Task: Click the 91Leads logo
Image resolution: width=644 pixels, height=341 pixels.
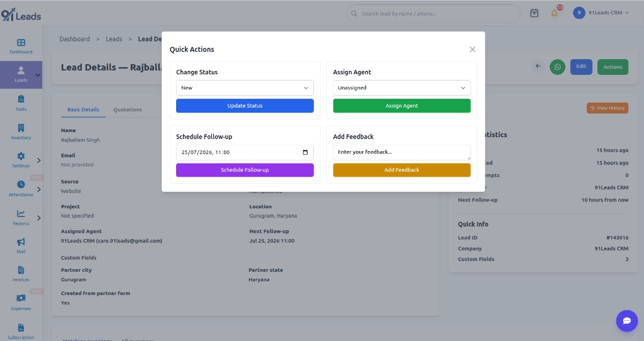Action: click(21, 15)
